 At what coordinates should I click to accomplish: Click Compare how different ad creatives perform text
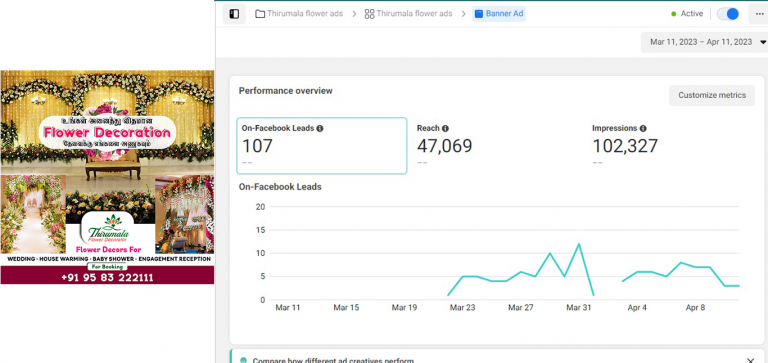coord(333,361)
